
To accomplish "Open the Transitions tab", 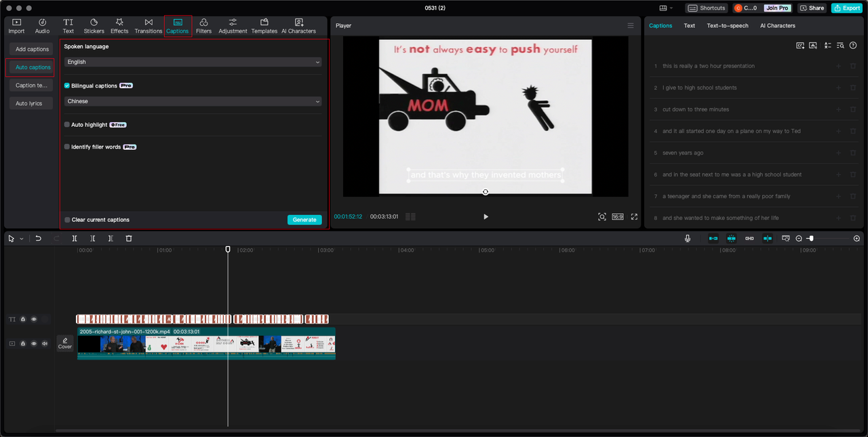I will [148, 26].
